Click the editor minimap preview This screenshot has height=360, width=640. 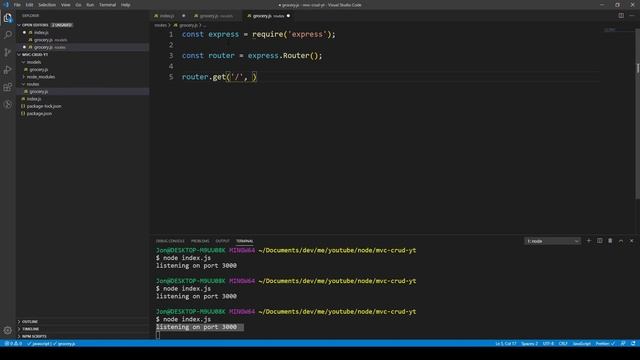tap(610, 30)
